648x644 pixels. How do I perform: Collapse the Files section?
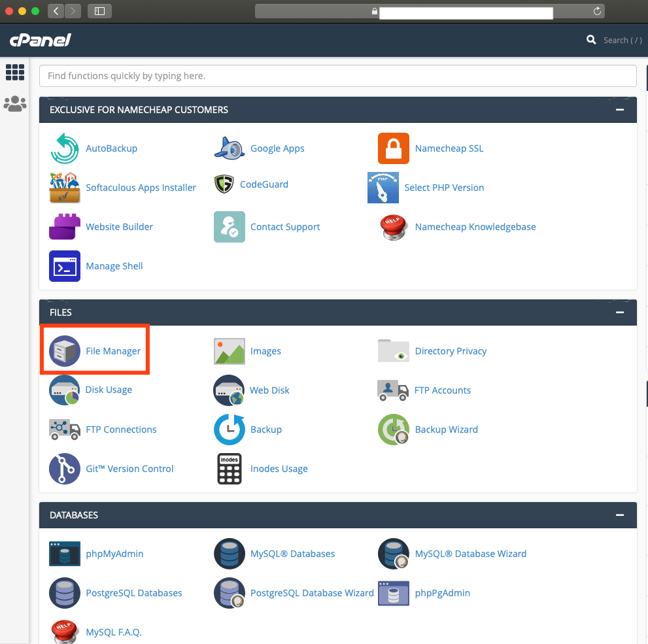pos(619,313)
